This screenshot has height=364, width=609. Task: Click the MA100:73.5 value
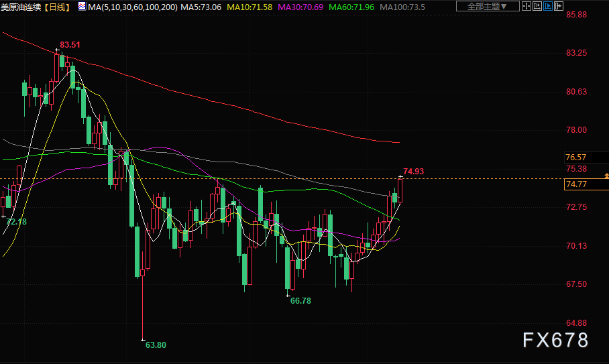pos(402,7)
